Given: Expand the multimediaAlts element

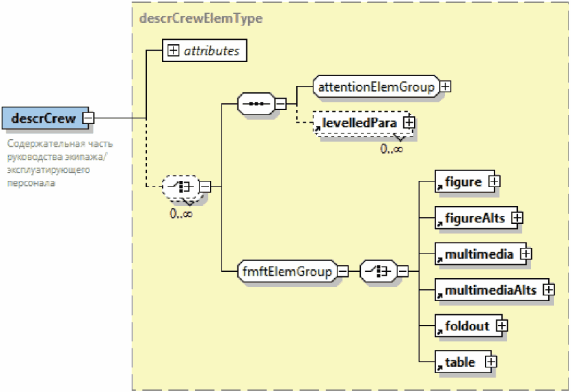Looking at the screenshot, I should tap(548, 290).
